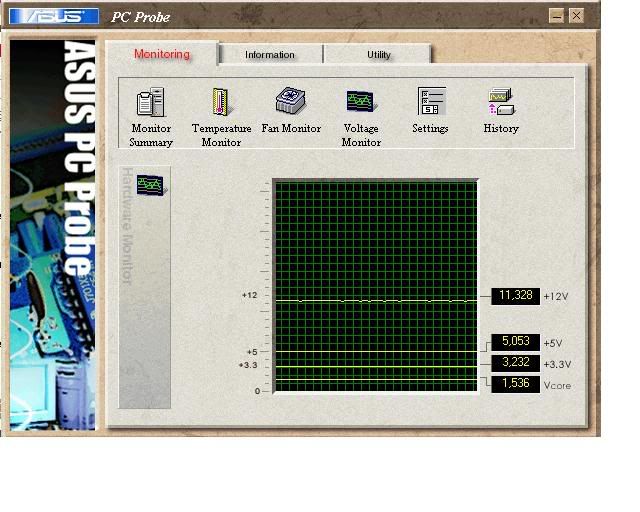
Task: Open Settings icon
Action: (431, 101)
